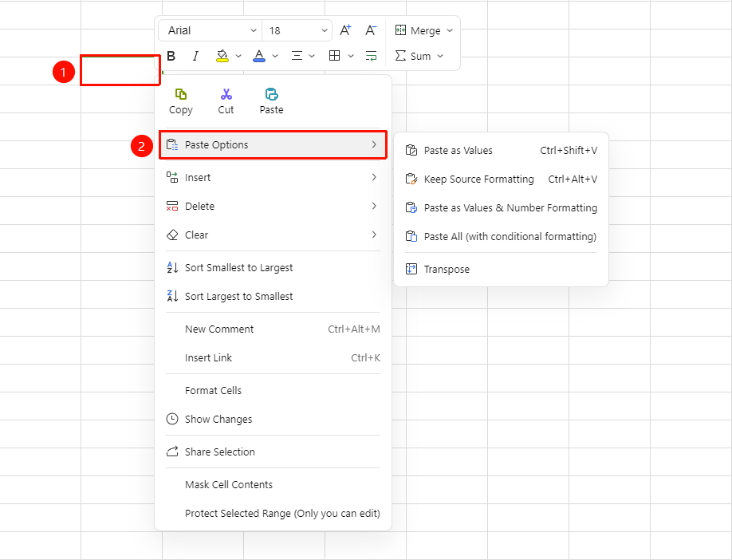This screenshot has width=732, height=560.
Task: Open the Sum dropdown arrow
Action: click(440, 56)
